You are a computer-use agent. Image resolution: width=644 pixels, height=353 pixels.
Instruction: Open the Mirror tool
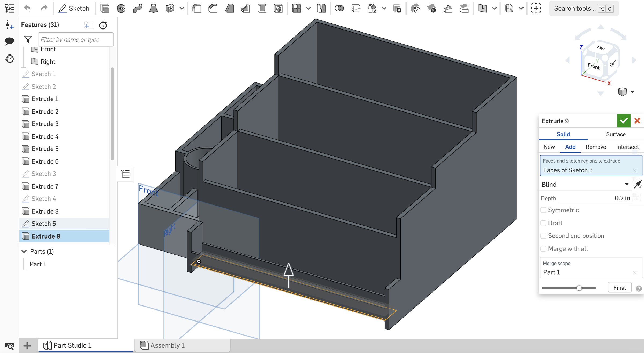click(x=321, y=8)
